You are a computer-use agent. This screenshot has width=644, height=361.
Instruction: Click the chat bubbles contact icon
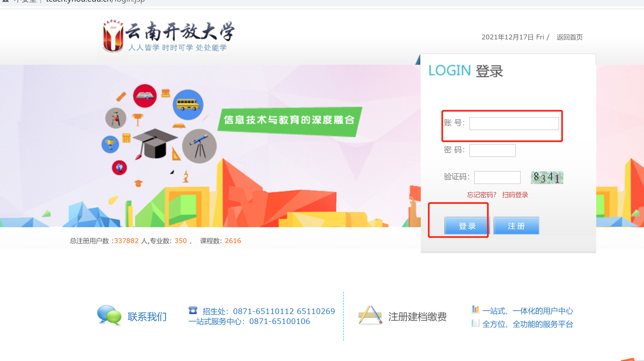click(x=109, y=315)
